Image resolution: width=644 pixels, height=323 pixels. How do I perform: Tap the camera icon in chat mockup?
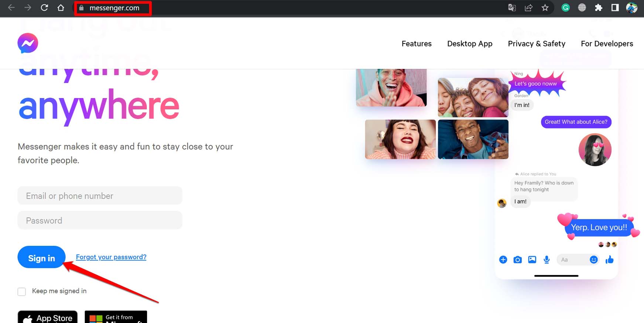click(518, 260)
